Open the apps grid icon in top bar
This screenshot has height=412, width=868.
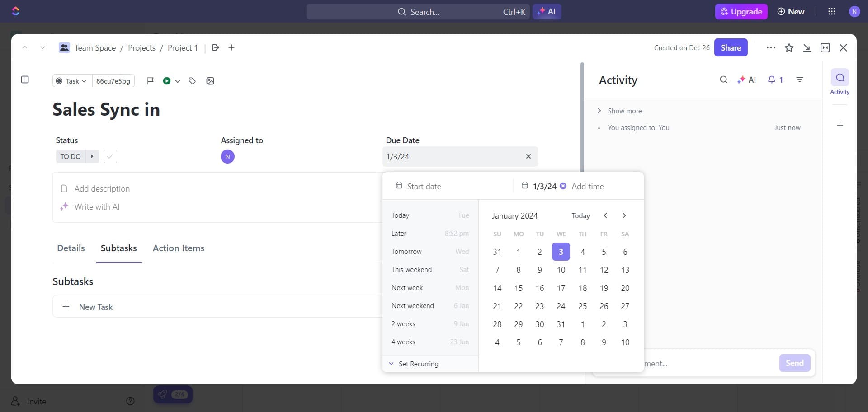(831, 12)
